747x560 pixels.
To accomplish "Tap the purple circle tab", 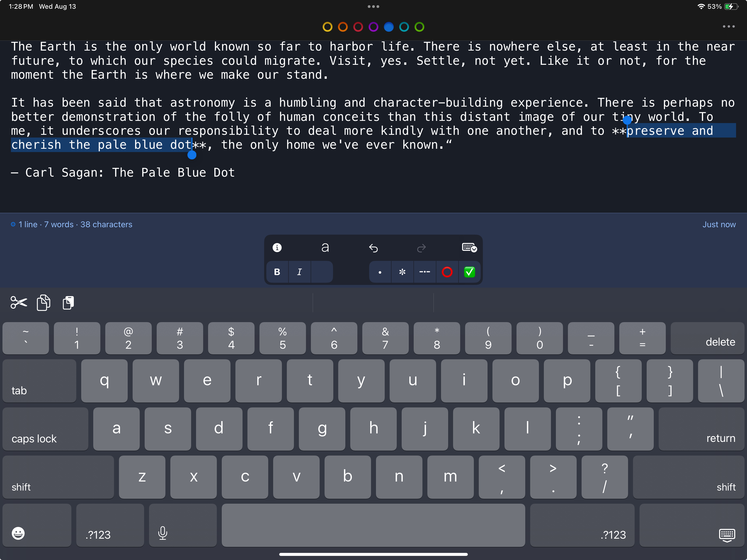I will point(373,27).
